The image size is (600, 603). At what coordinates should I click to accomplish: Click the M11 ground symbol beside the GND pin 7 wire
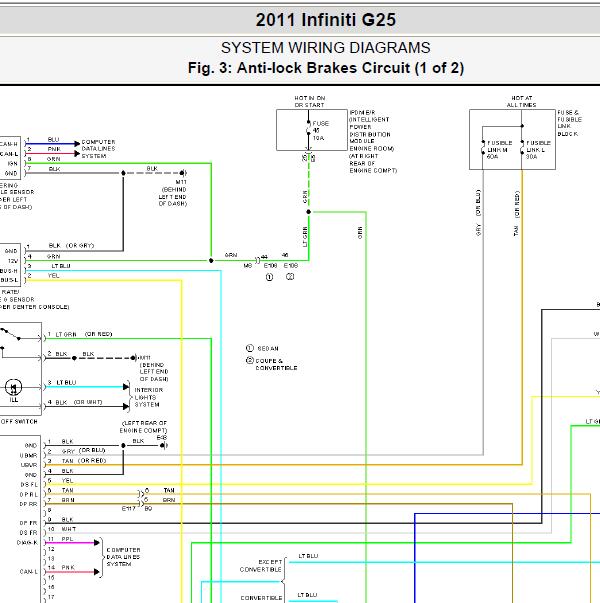183,173
